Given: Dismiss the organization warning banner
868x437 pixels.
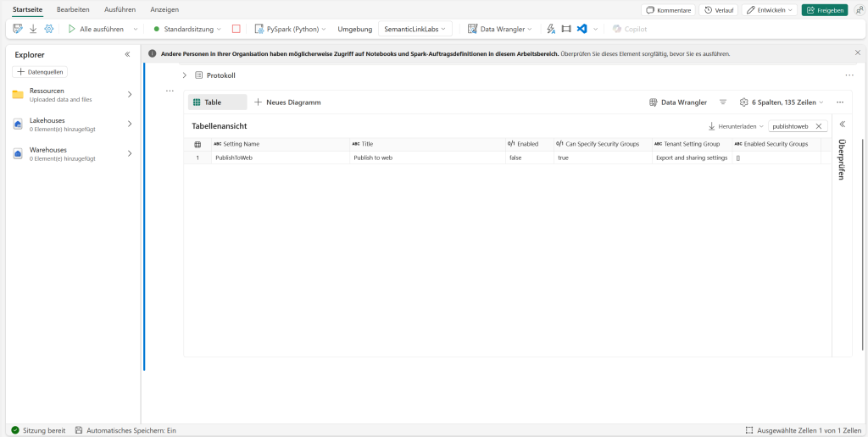Looking at the screenshot, I should [x=858, y=53].
